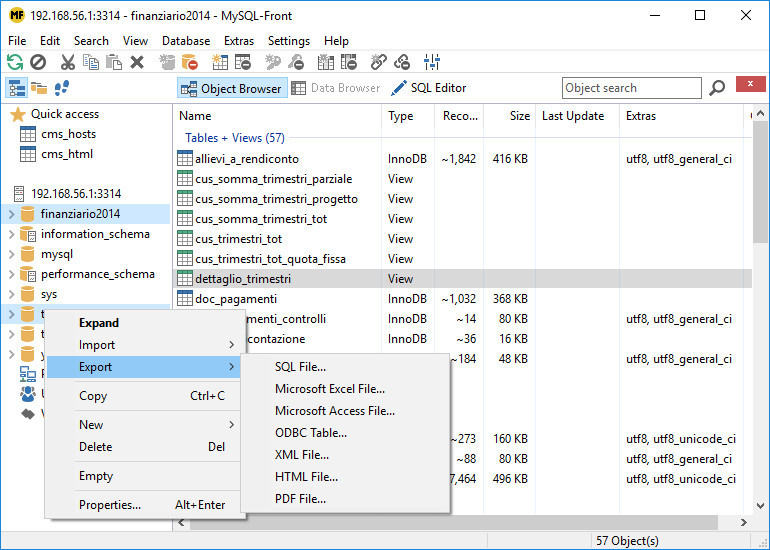
Task: Click the grayed Create Database toolbar icon
Action: 167,62
